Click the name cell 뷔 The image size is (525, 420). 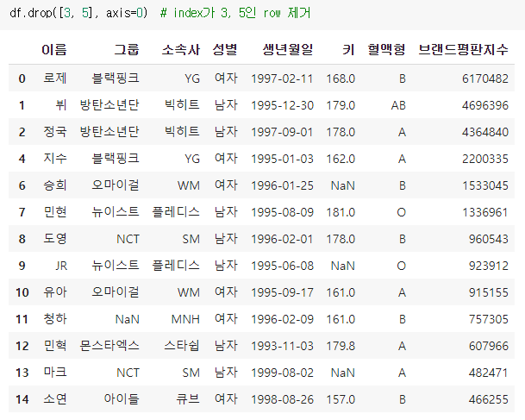(x=61, y=105)
